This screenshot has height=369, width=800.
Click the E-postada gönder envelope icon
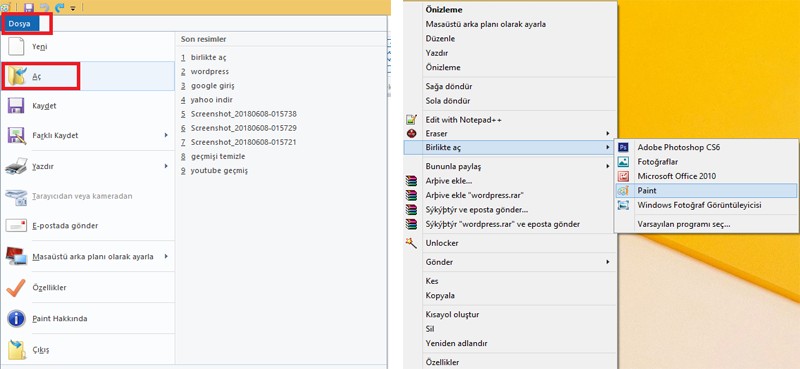click(x=16, y=225)
